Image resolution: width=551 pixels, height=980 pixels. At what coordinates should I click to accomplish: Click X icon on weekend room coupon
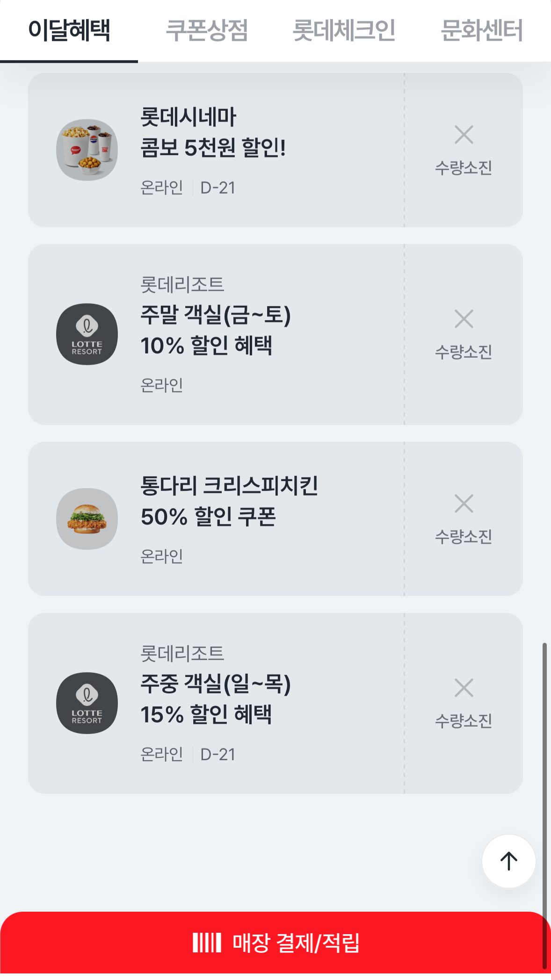464,319
